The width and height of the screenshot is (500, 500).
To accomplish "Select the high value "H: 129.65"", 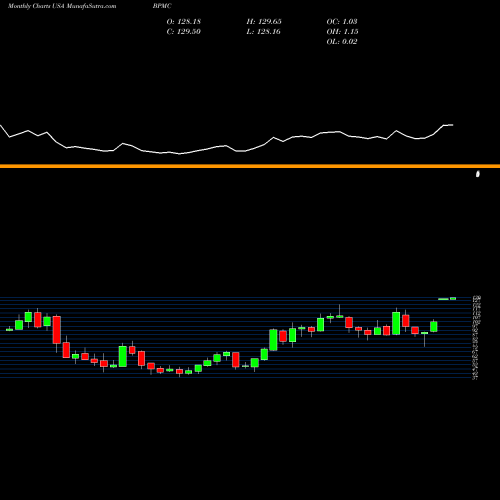I will [x=264, y=22].
